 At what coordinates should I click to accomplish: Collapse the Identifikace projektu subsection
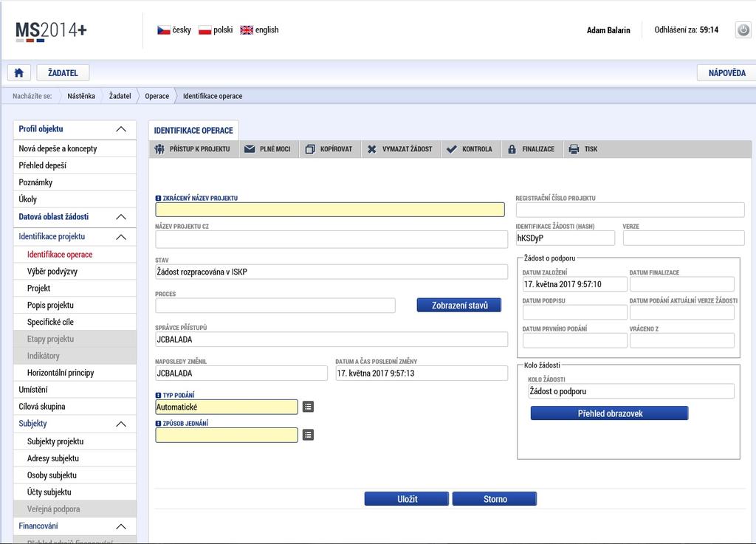[x=122, y=237]
